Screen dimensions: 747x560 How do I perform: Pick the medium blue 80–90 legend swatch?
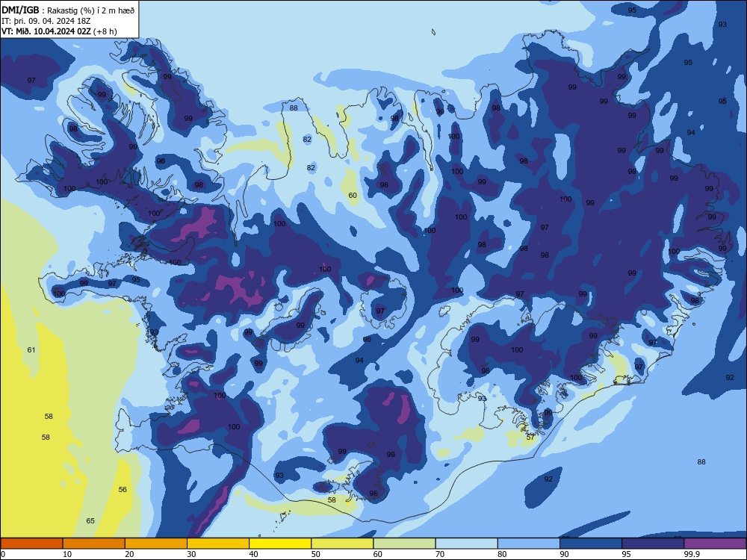529,544
